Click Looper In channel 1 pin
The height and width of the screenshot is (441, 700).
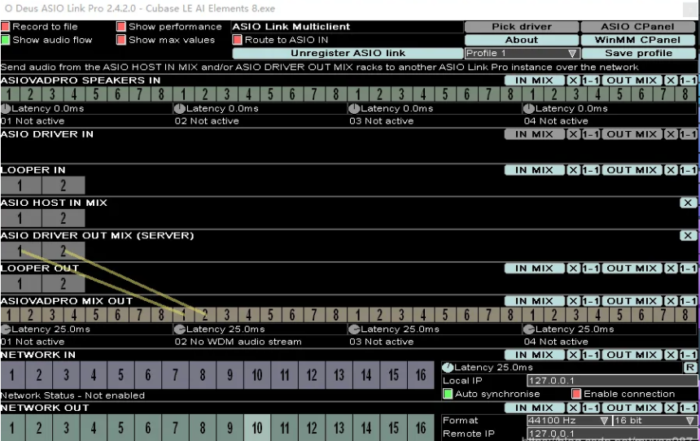(20, 186)
